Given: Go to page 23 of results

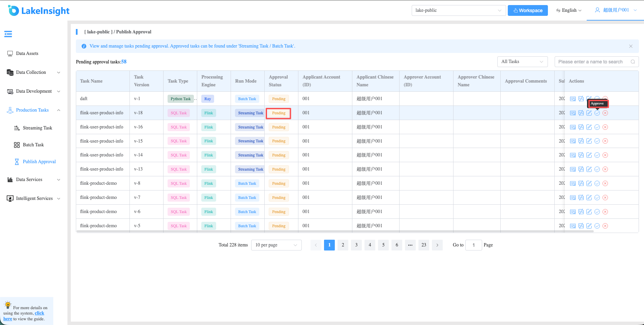Looking at the screenshot, I should [424, 245].
